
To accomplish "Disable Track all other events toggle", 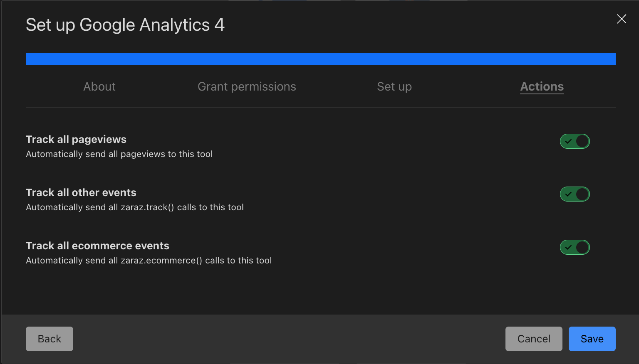I will [x=575, y=194].
